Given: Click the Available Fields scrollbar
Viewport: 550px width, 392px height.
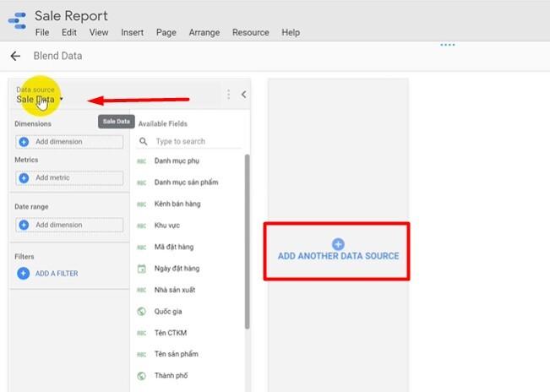Looking at the screenshot, I should pos(248,242).
